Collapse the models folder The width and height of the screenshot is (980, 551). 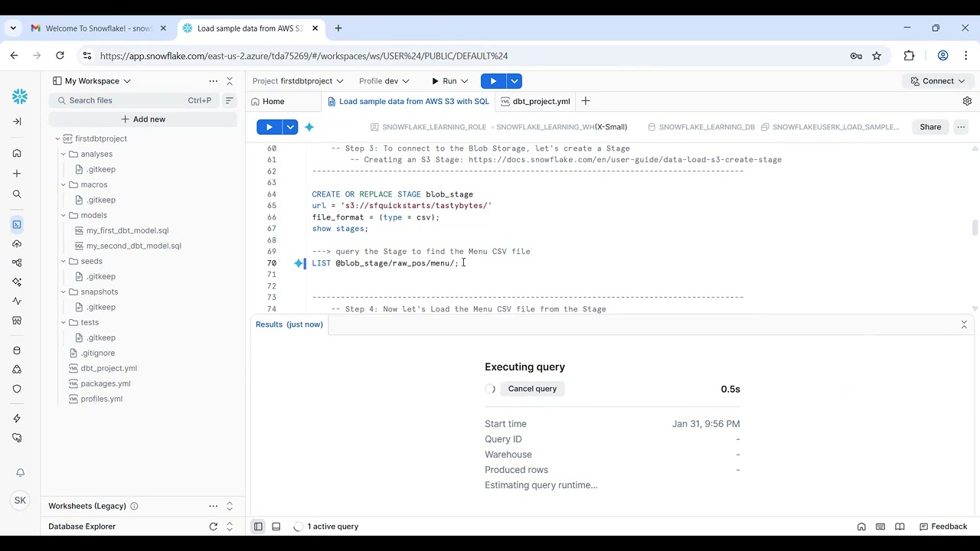(x=64, y=215)
